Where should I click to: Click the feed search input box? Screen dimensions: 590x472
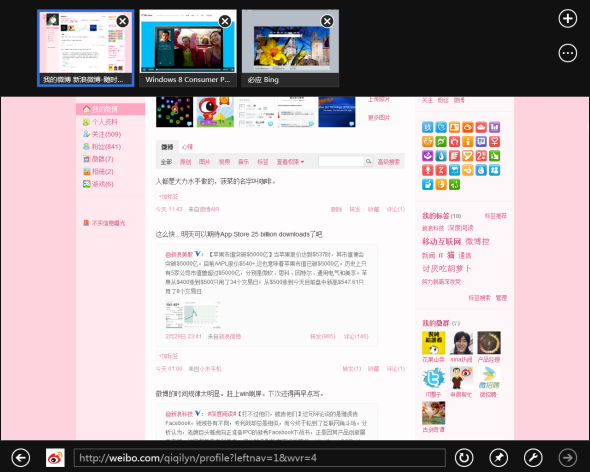(x=341, y=161)
